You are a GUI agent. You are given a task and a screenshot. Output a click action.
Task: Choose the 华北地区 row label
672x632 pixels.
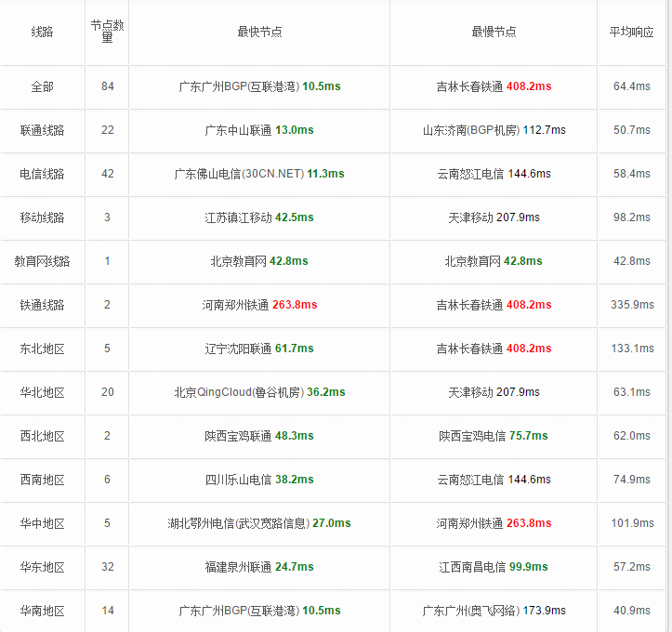pyautogui.click(x=42, y=392)
